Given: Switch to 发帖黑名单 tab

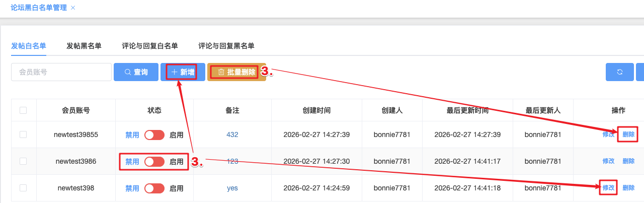Looking at the screenshot, I should coord(84,46).
